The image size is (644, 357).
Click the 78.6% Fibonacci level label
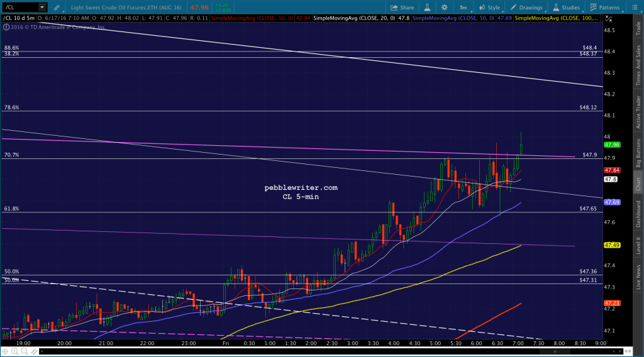(11, 107)
